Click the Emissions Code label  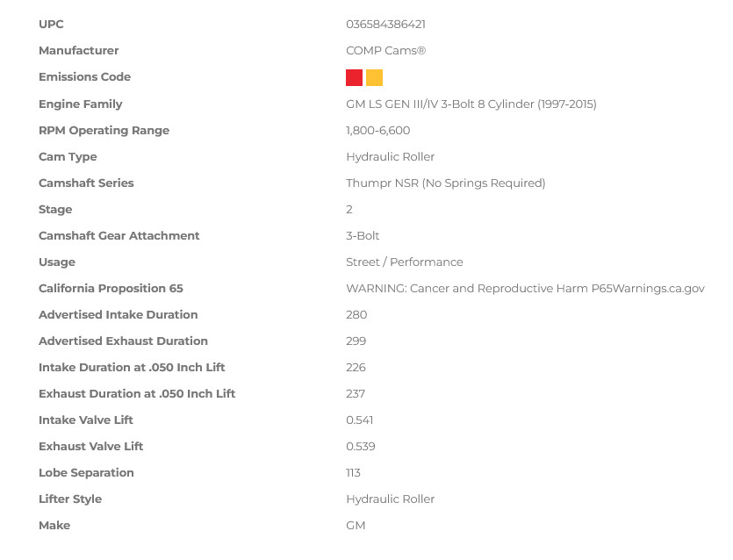pos(84,76)
